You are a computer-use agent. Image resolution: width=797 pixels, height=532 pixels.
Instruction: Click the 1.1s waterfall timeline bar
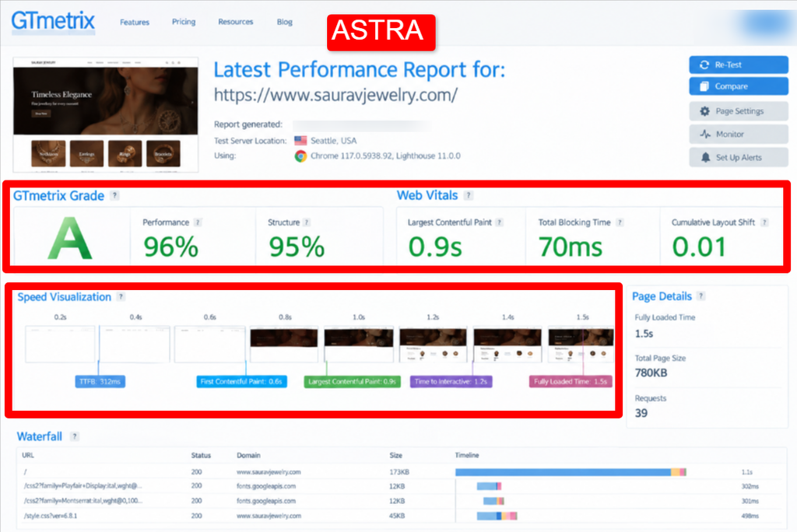coord(571,472)
